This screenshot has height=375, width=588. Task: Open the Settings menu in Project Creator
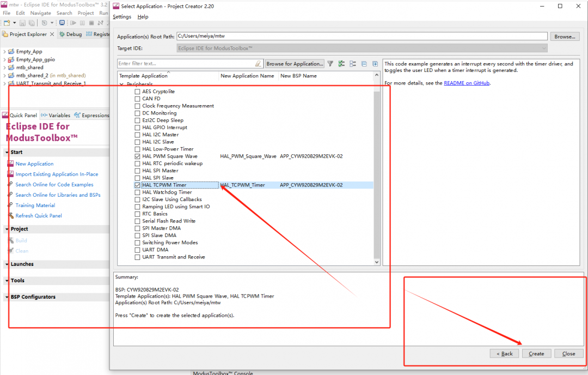click(x=122, y=17)
